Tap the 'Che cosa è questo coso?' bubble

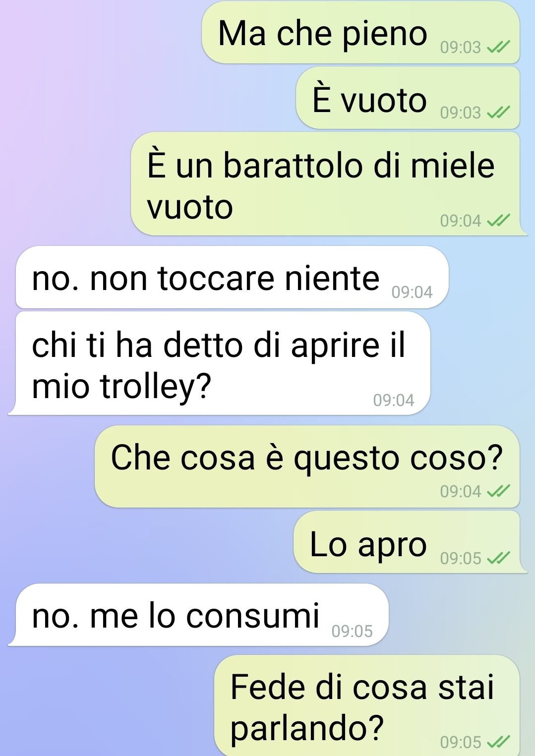[307, 466]
